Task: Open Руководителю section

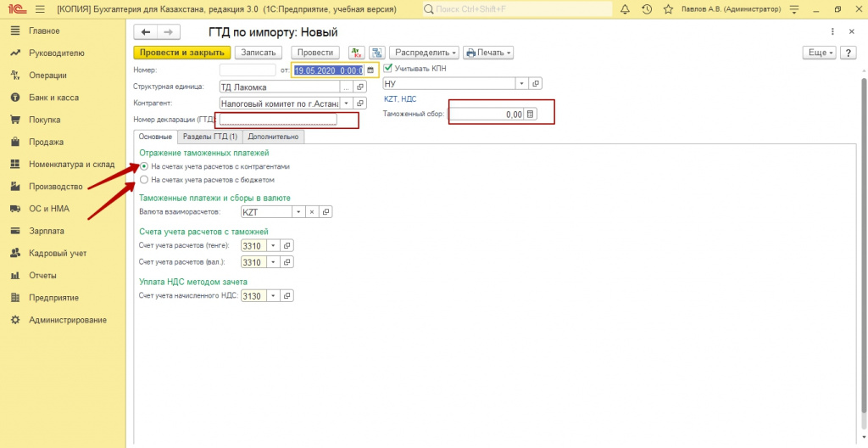Action: 57,53
